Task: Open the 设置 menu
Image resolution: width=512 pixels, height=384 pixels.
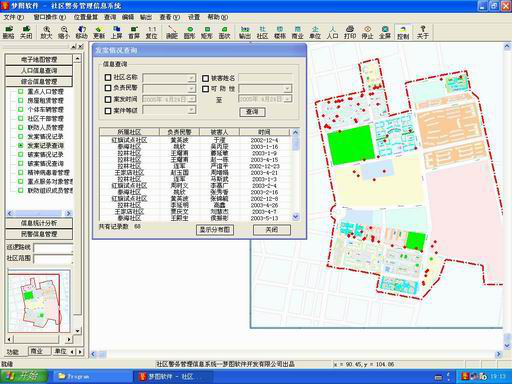Action: coord(194,17)
